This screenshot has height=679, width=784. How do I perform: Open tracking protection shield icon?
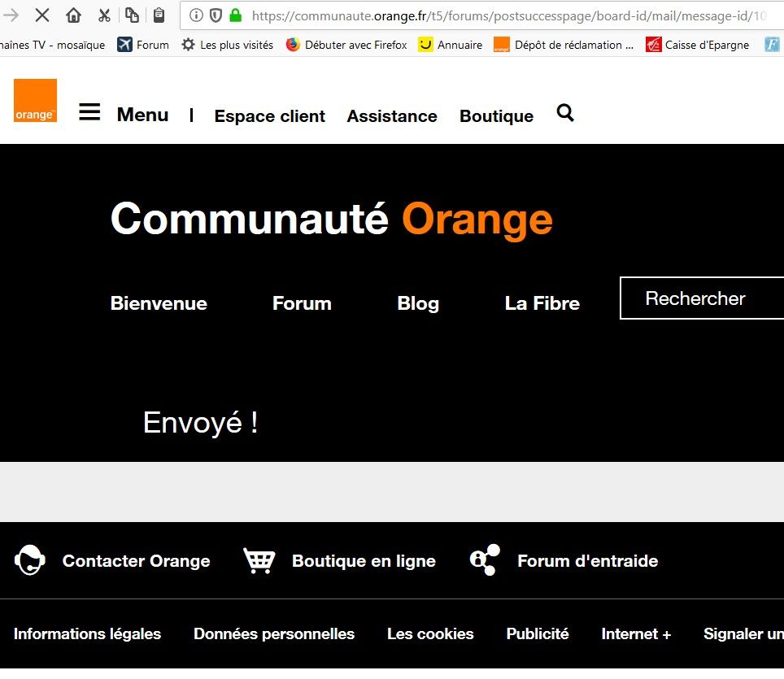click(x=216, y=16)
